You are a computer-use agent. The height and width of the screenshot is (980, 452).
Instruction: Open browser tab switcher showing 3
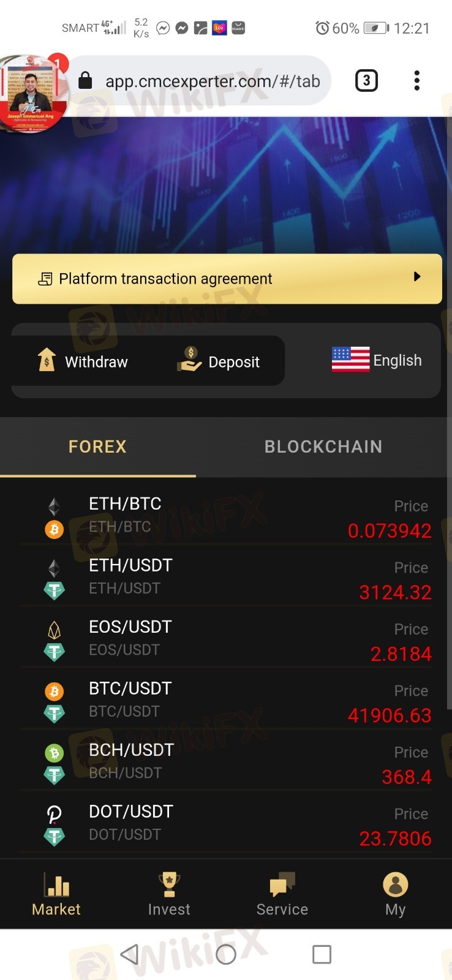point(366,81)
